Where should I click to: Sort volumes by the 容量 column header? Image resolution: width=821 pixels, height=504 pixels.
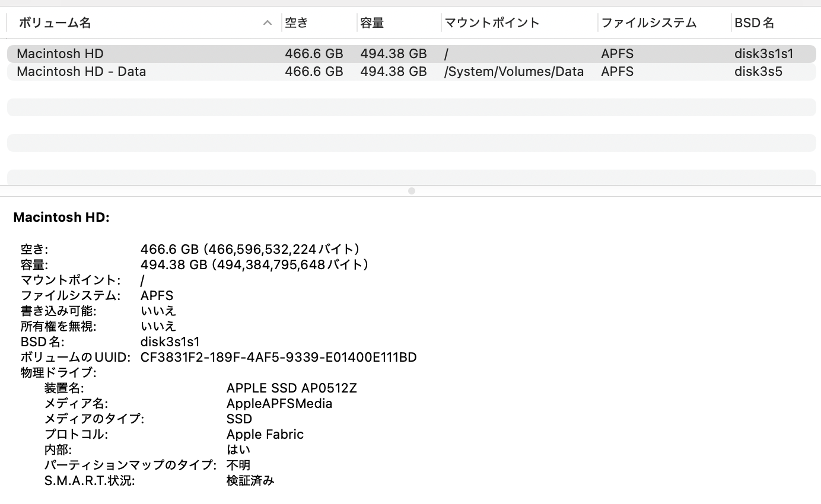372,23
